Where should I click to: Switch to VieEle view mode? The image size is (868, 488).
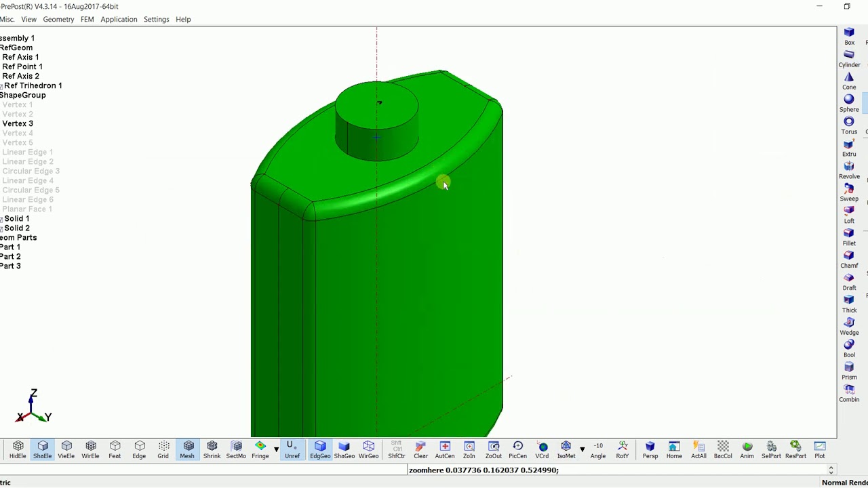[66, 450]
